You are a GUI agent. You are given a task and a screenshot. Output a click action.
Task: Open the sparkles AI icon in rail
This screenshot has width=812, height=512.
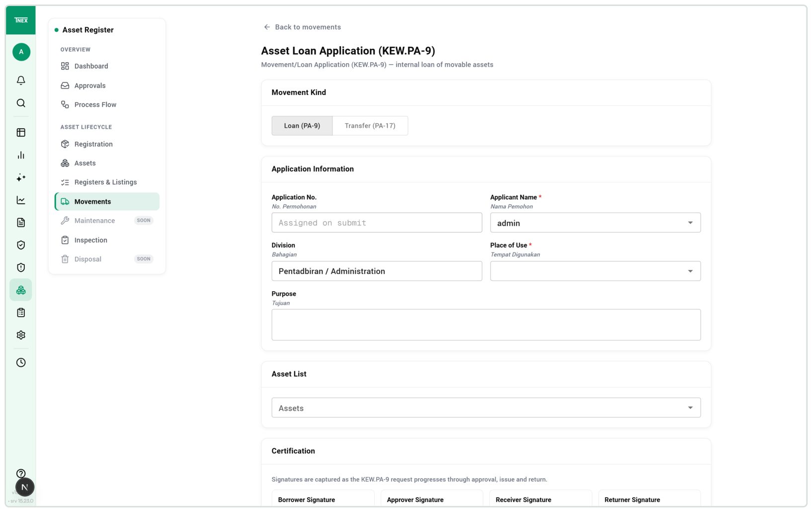[x=21, y=177]
